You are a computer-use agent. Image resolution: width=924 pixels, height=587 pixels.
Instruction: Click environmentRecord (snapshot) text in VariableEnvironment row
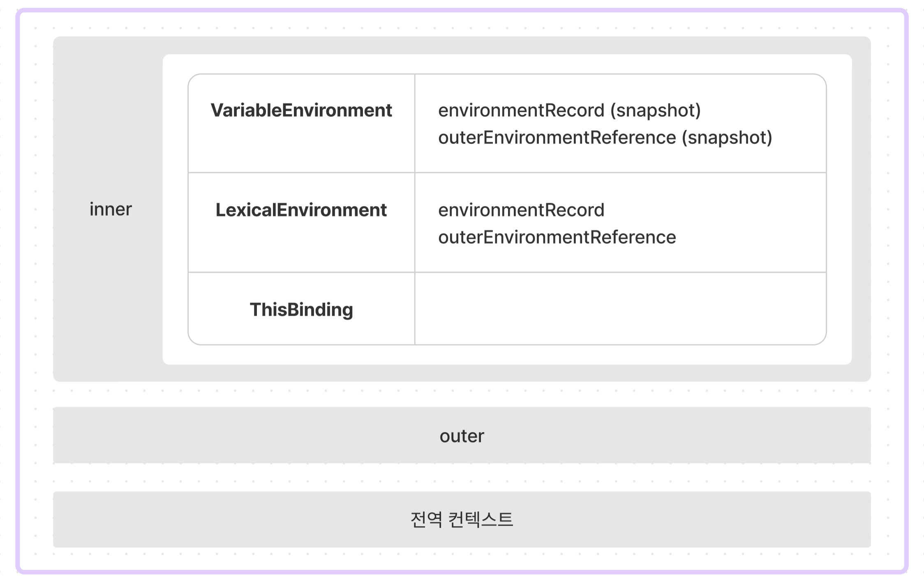(569, 110)
